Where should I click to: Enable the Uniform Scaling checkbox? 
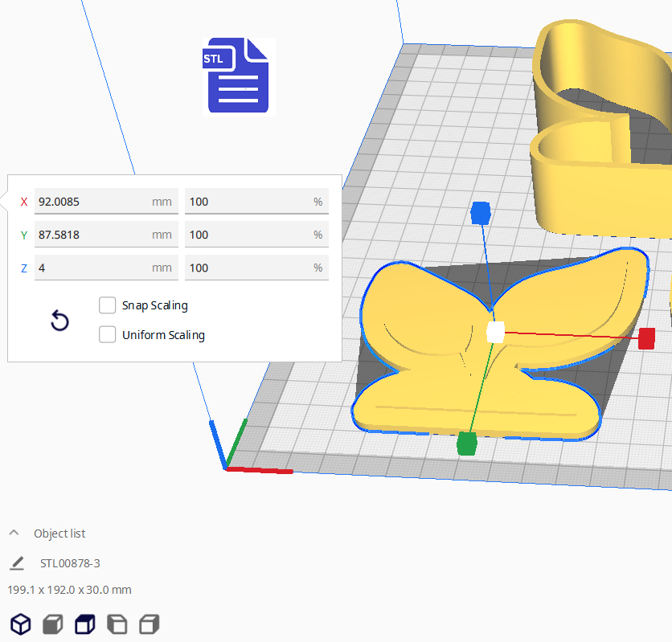[108, 335]
